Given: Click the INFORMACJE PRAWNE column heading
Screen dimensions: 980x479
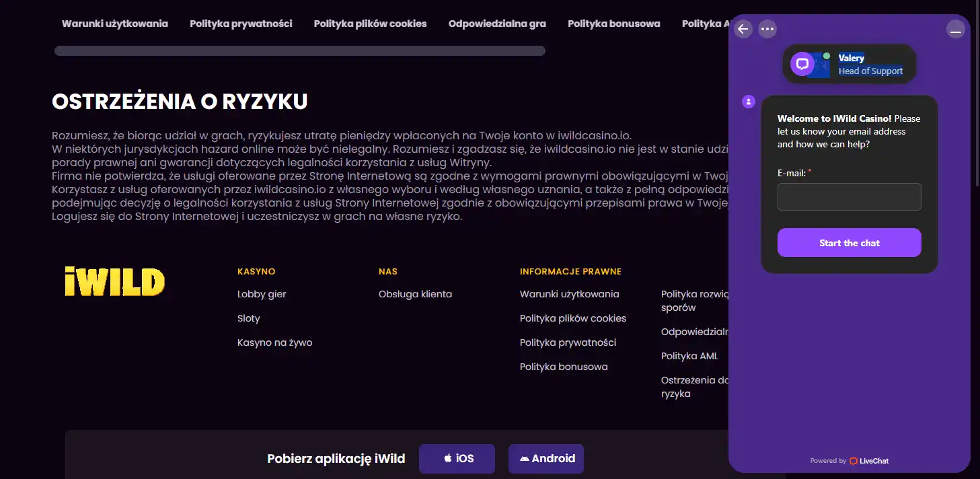Looking at the screenshot, I should 570,272.
